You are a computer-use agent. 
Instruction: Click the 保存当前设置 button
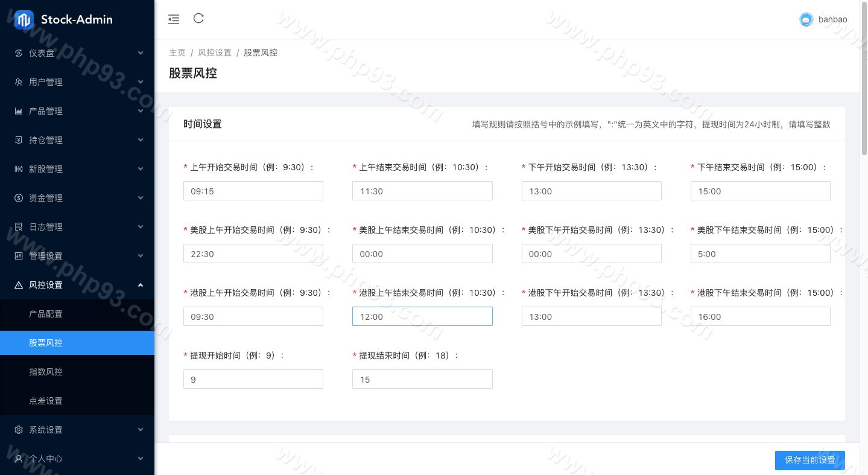pos(809,460)
